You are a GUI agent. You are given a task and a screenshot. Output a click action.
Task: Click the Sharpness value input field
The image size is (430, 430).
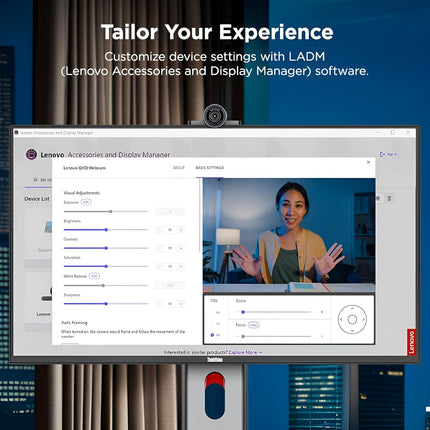(x=170, y=304)
